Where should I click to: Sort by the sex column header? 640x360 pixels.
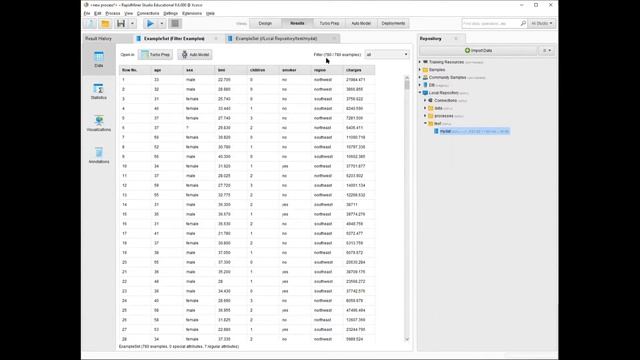point(199,70)
